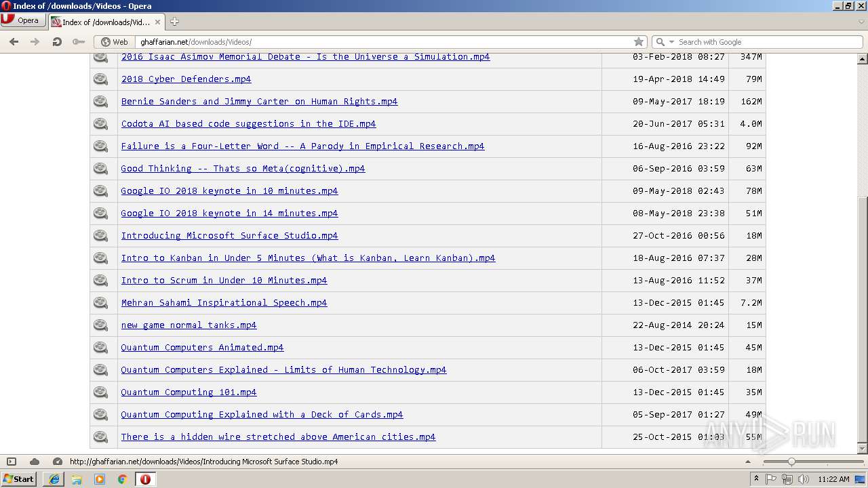The image size is (868, 488).
Task: Click the Search with Google field
Action: tap(769, 42)
